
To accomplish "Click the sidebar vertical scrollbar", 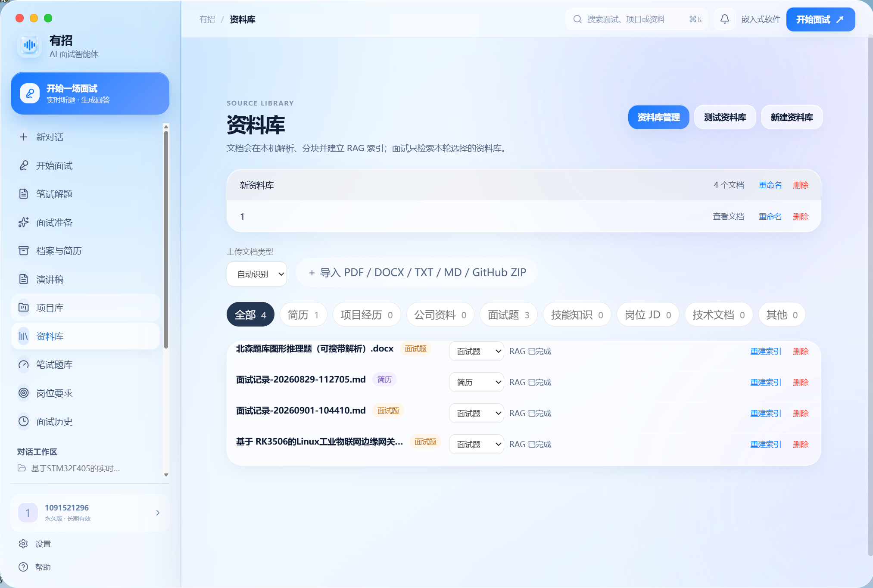I will [166, 239].
